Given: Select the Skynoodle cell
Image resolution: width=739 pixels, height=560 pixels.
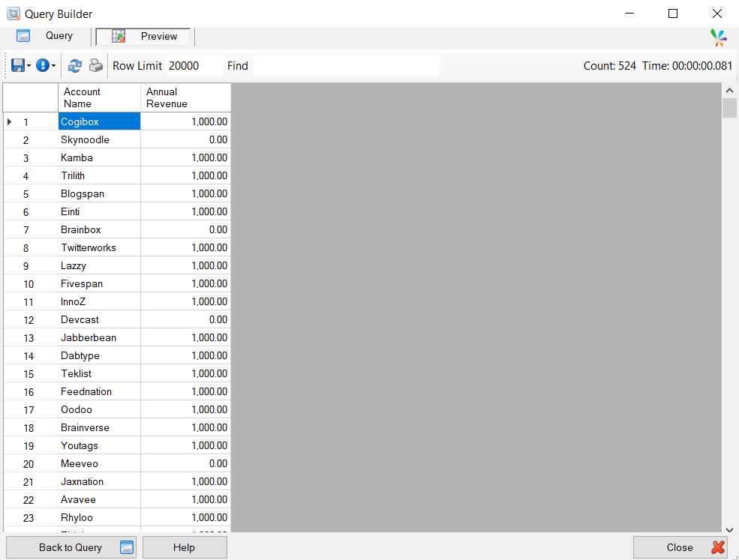Looking at the screenshot, I should (x=100, y=139).
